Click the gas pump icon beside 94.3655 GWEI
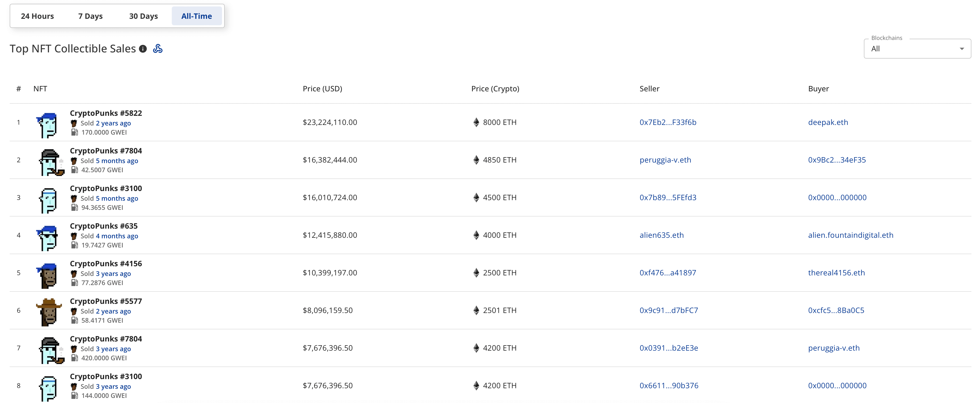The height and width of the screenshot is (403, 980). [74, 208]
